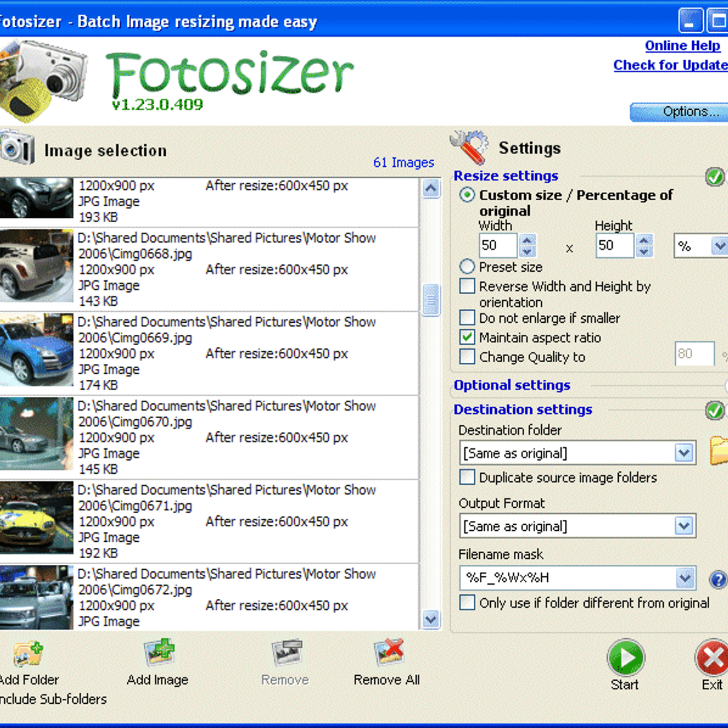728x728 pixels.
Task: Click the '192 KB' file size text
Action: pyautogui.click(x=98, y=553)
